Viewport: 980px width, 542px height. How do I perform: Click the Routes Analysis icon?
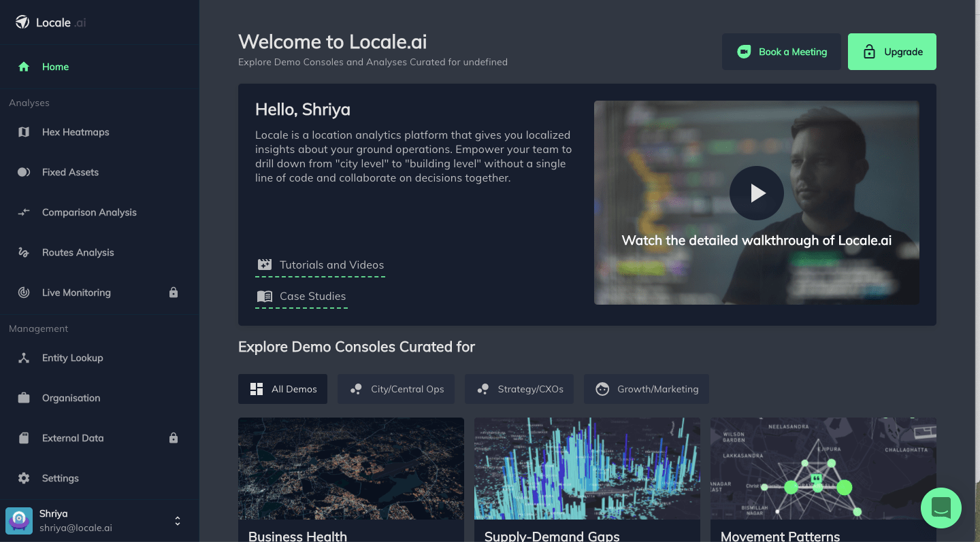(24, 252)
